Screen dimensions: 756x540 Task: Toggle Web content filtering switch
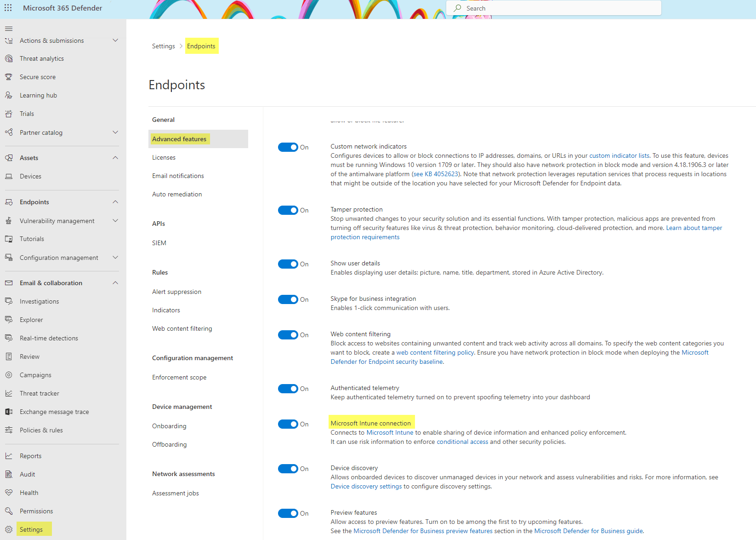click(288, 335)
